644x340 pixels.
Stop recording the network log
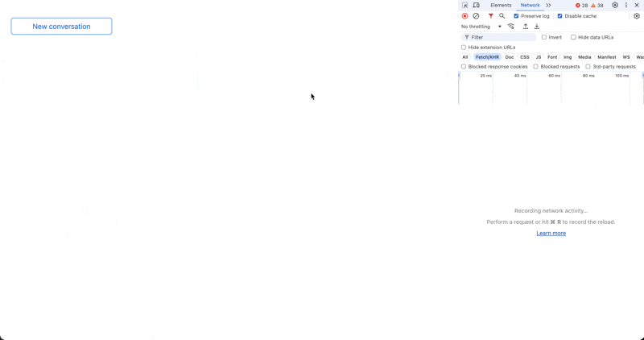pos(465,16)
